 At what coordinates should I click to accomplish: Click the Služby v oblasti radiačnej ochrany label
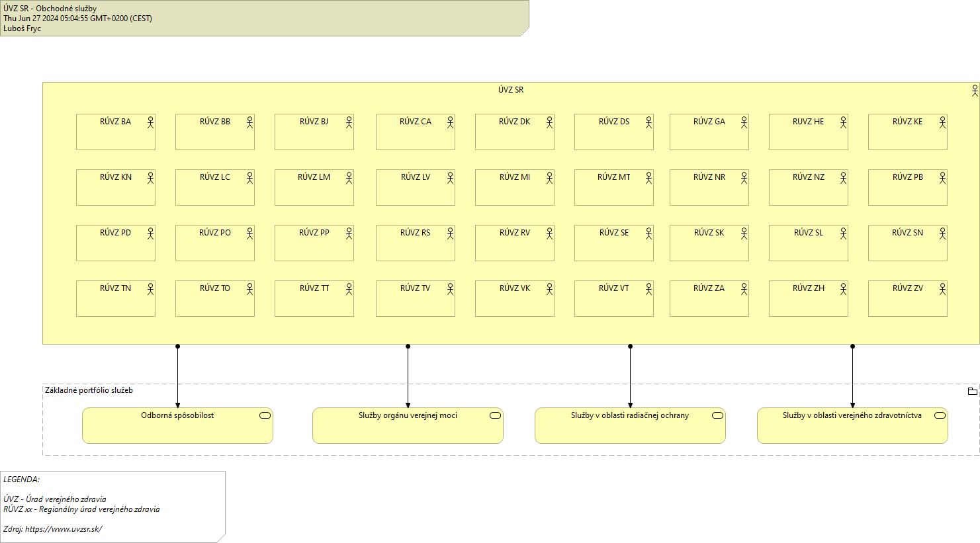coord(630,415)
